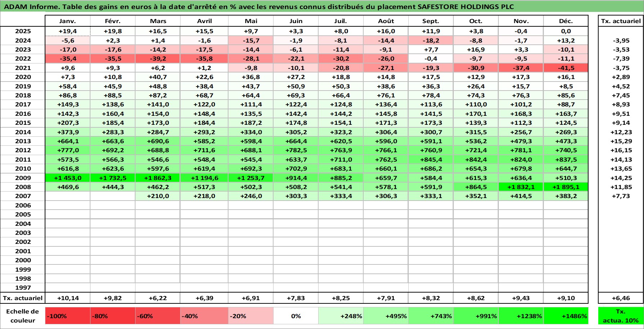Select the bottom-left 'Tx. actuariel' row label

point(22,298)
